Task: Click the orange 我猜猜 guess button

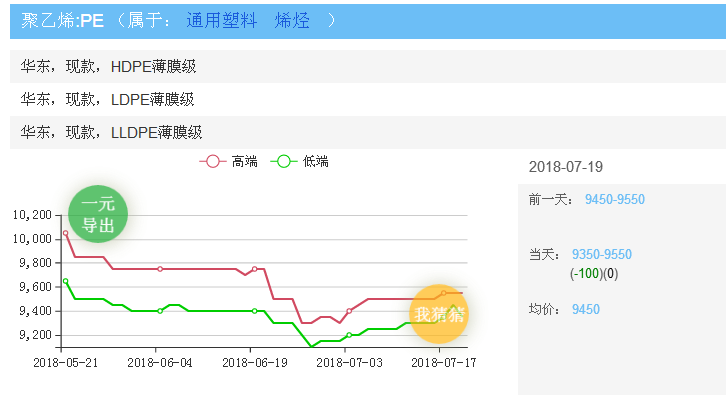Action: (x=439, y=314)
